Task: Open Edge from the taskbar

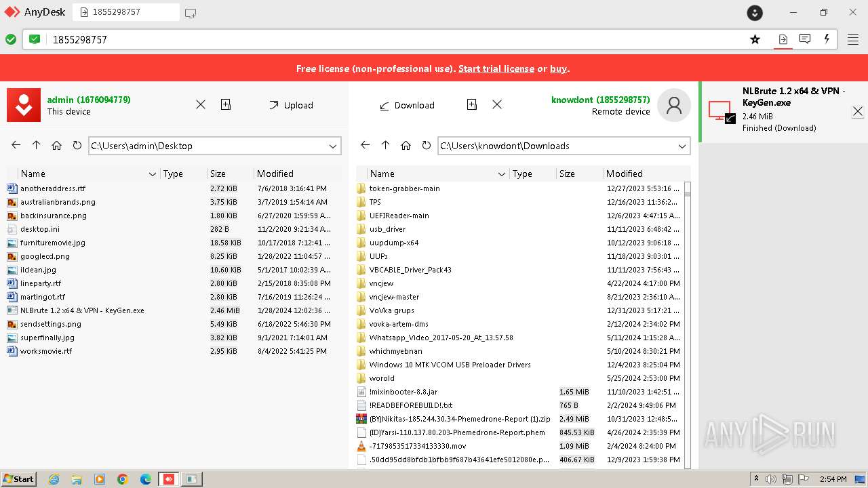Action: click(x=146, y=479)
